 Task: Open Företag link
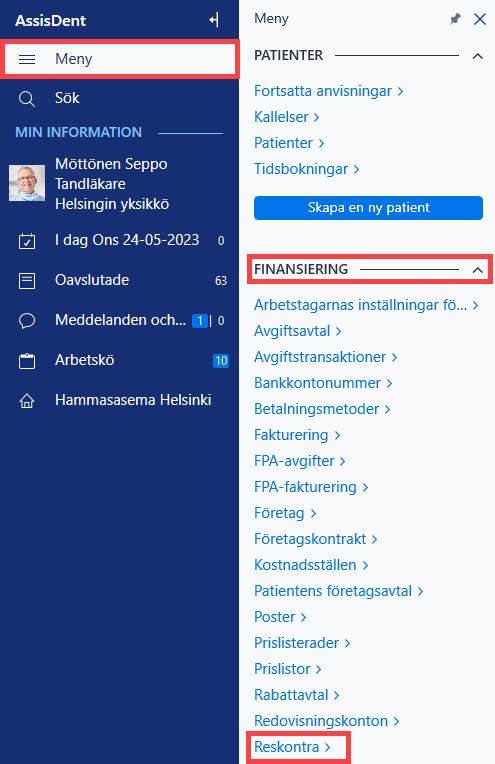tap(285, 513)
